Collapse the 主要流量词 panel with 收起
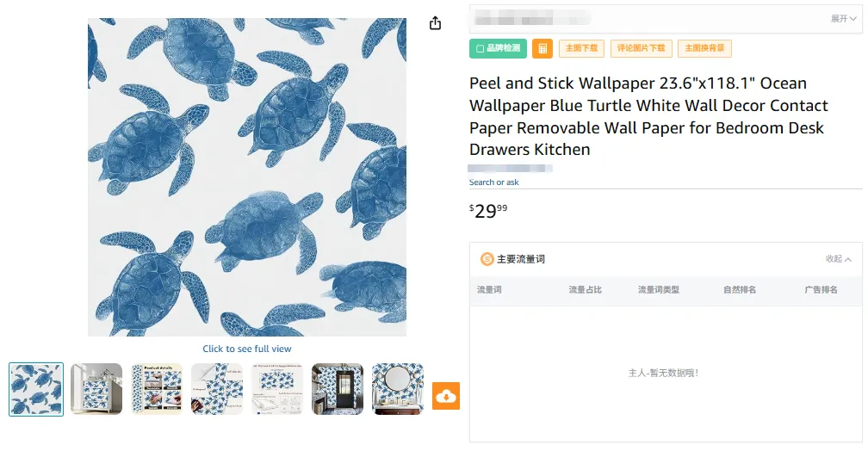The image size is (868, 451). pyautogui.click(x=839, y=259)
